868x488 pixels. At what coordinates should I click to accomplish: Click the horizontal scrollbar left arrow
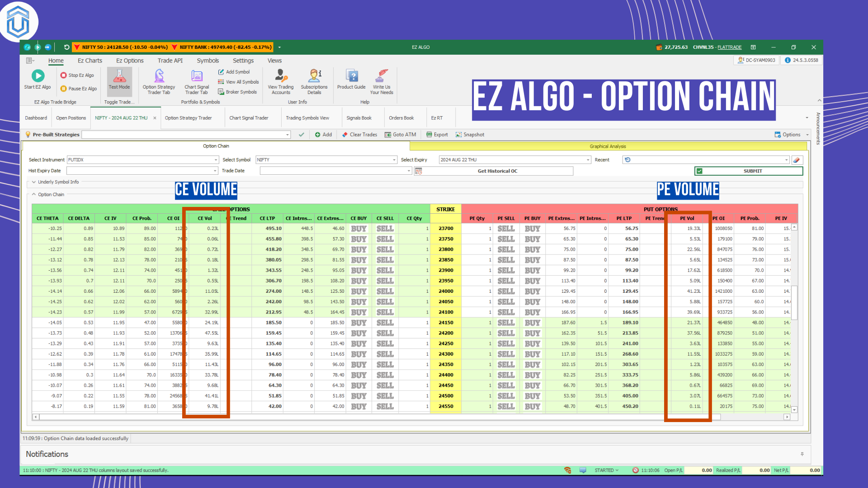[35, 417]
